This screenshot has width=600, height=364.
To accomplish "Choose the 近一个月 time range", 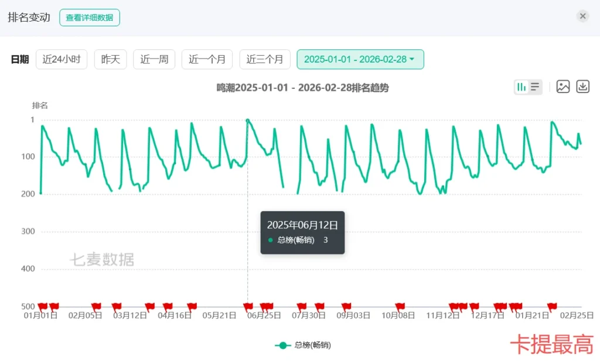I will [207, 59].
